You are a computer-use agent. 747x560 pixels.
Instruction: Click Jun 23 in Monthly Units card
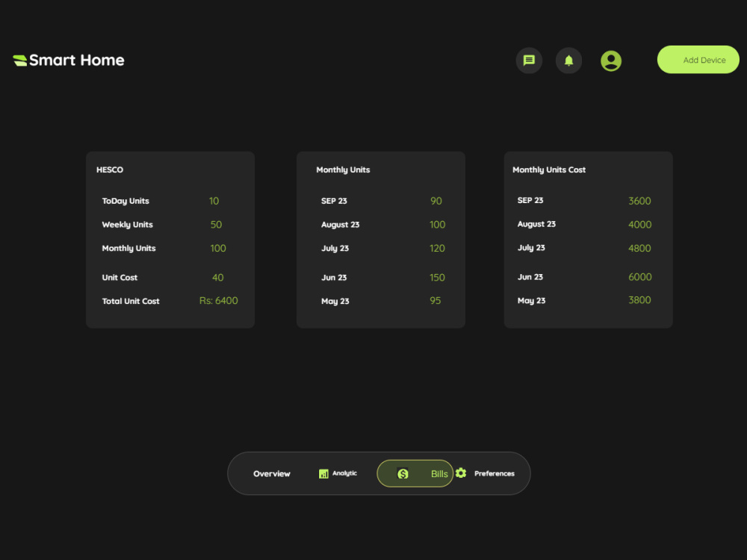point(334,277)
